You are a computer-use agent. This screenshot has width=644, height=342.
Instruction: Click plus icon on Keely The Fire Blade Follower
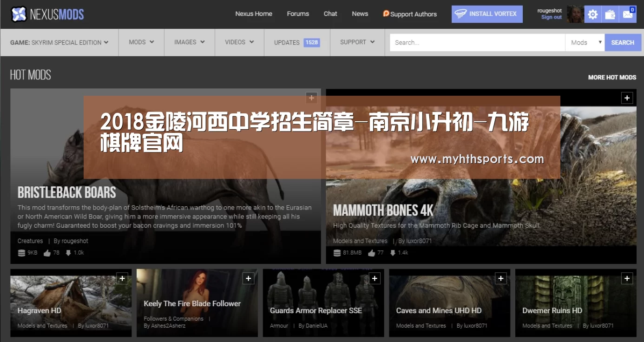[248, 278]
